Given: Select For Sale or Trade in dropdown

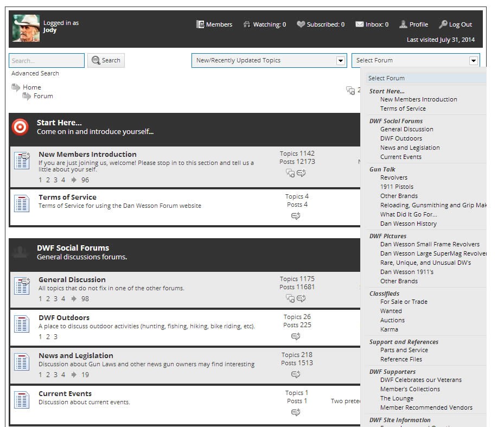Looking at the screenshot, I should pyautogui.click(x=404, y=302).
